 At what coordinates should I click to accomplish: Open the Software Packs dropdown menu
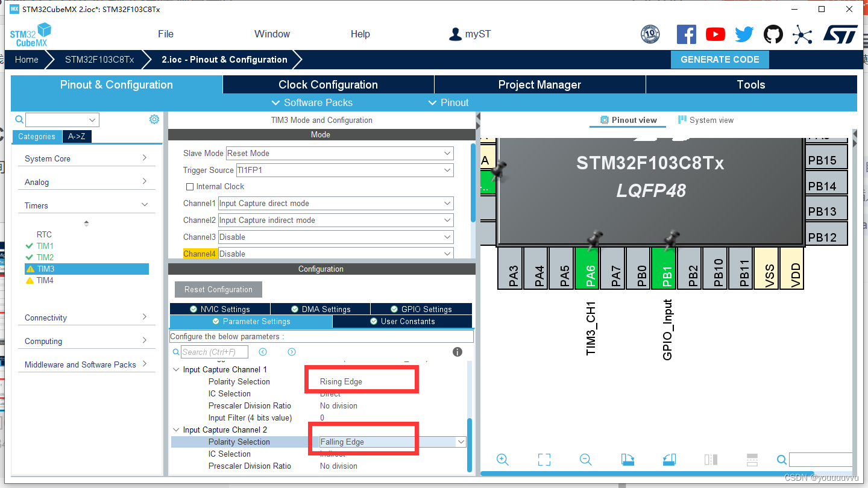[312, 102]
